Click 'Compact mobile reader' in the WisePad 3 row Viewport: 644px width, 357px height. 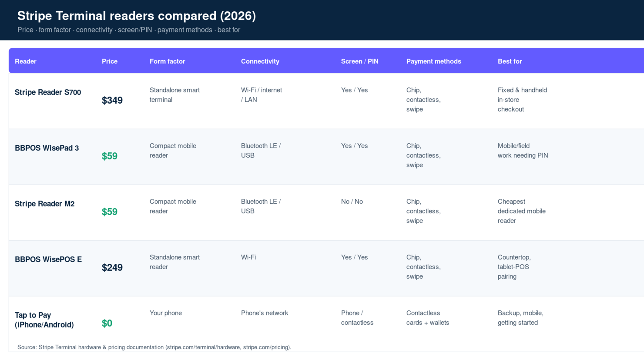pos(173,151)
